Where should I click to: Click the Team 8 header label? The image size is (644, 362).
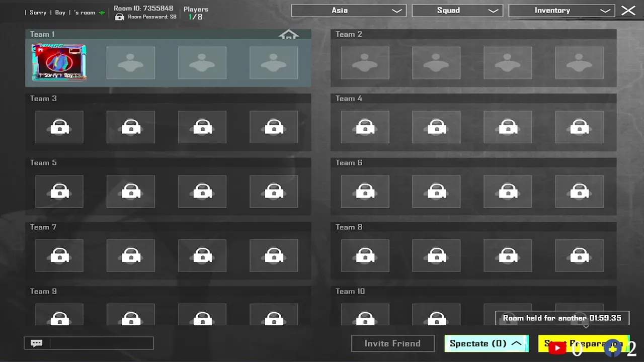click(x=349, y=227)
